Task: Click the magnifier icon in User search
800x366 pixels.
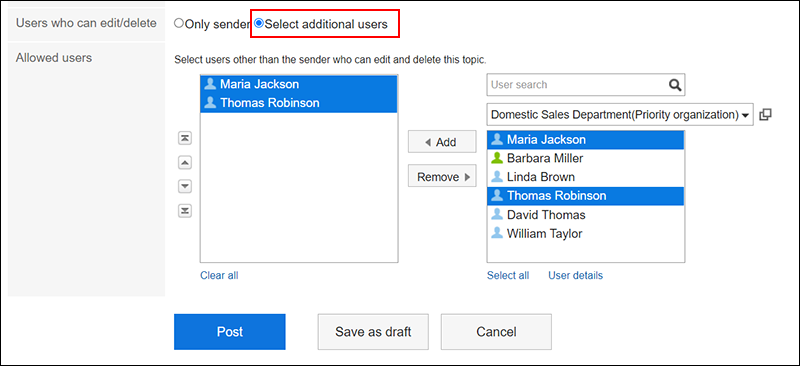Action: [x=675, y=85]
